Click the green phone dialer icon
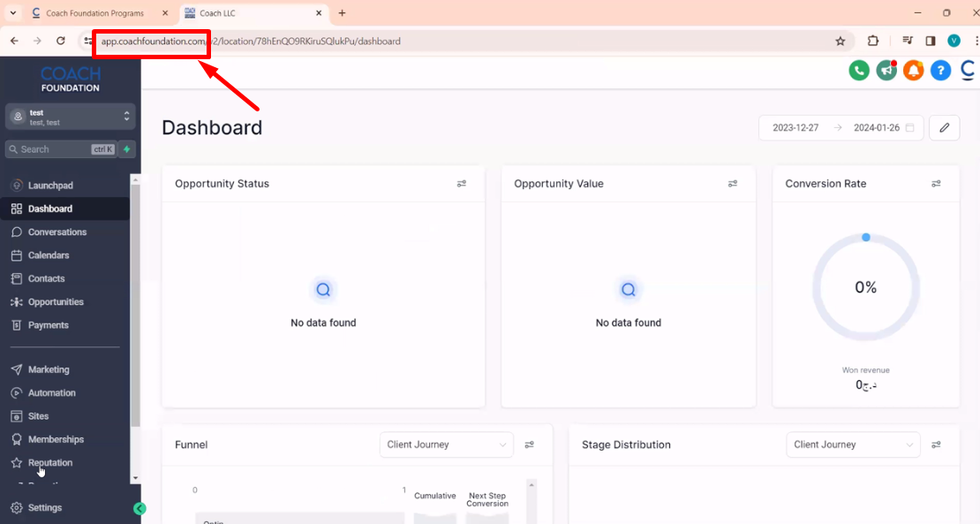 [859, 71]
